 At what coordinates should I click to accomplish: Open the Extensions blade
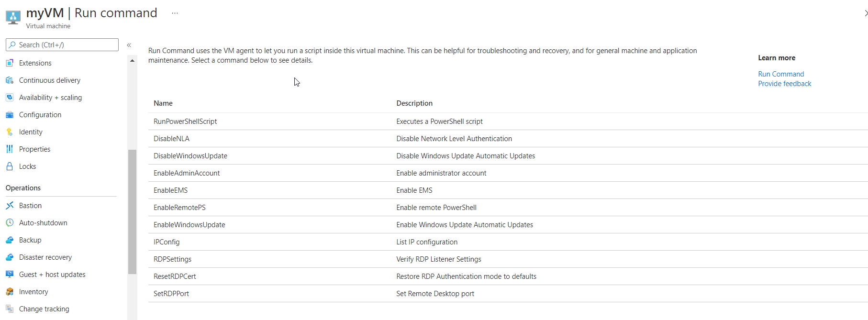click(35, 63)
